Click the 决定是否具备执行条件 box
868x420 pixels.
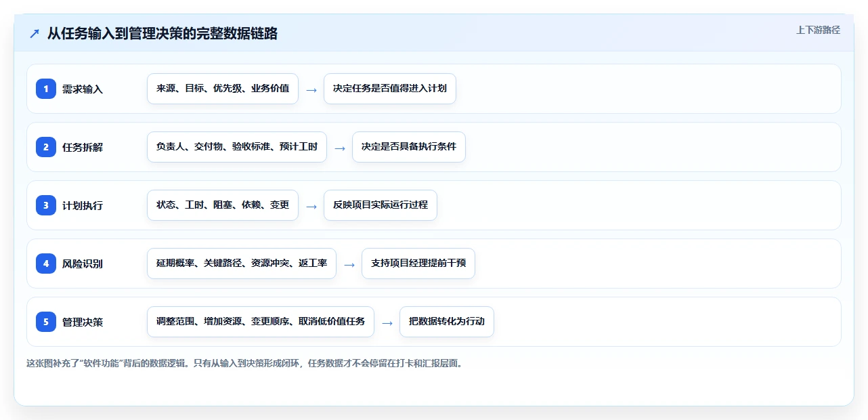coord(409,147)
